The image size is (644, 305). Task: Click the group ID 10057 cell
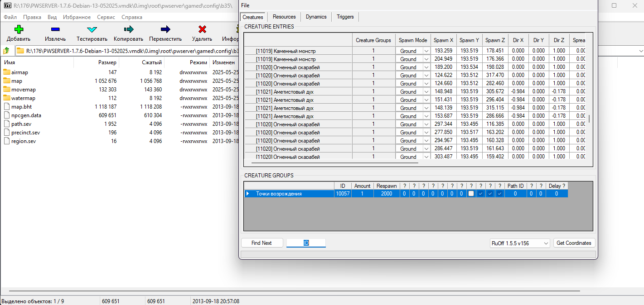tap(343, 194)
